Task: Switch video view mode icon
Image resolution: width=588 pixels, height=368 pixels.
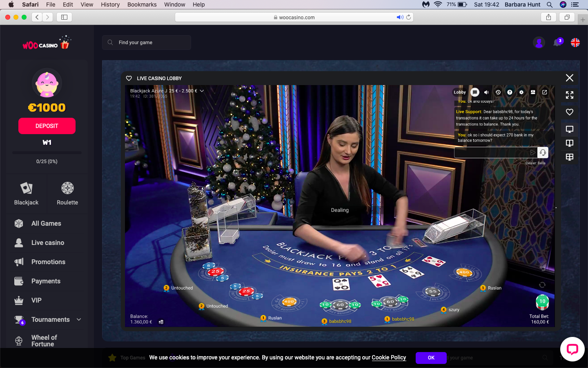Action: coord(533,92)
